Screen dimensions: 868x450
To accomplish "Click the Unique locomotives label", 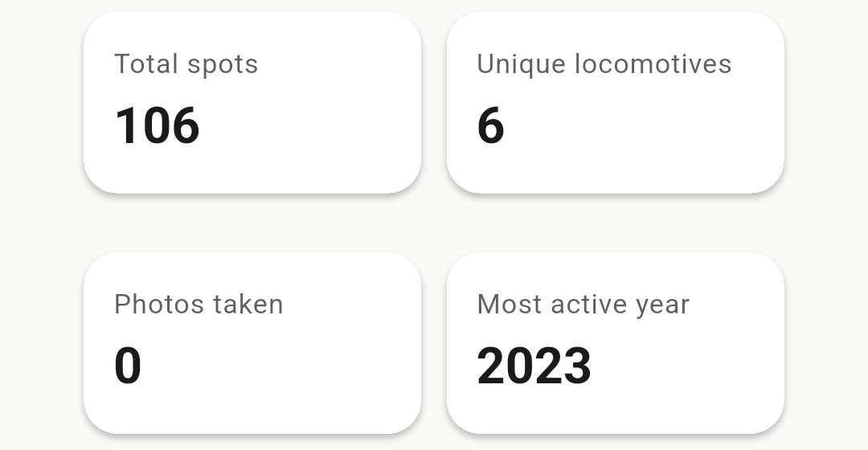I will click(604, 64).
